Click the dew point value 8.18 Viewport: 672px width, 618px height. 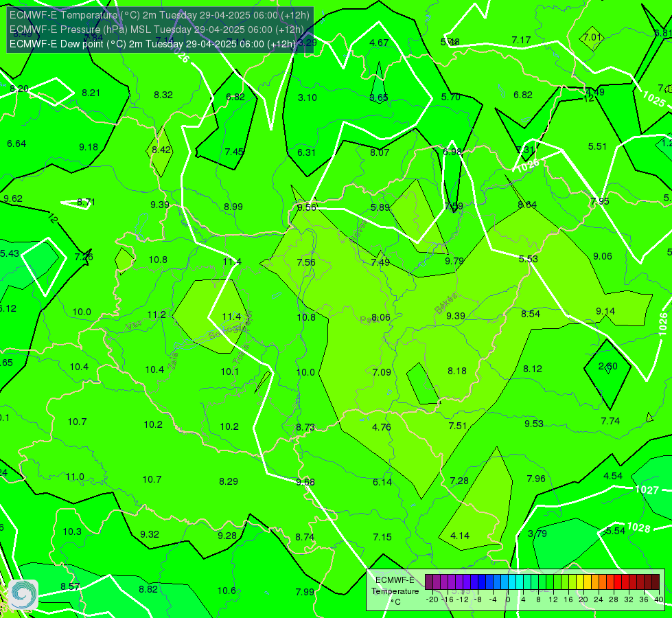(x=457, y=371)
